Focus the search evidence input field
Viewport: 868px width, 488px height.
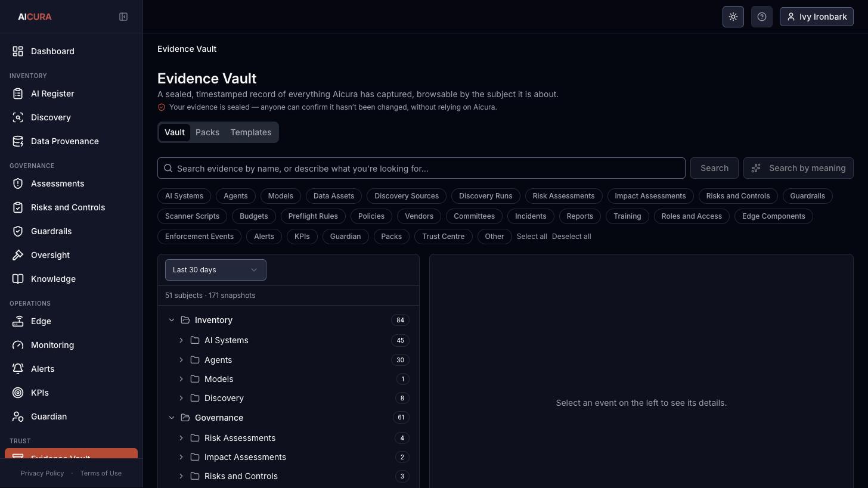[421, 168]
